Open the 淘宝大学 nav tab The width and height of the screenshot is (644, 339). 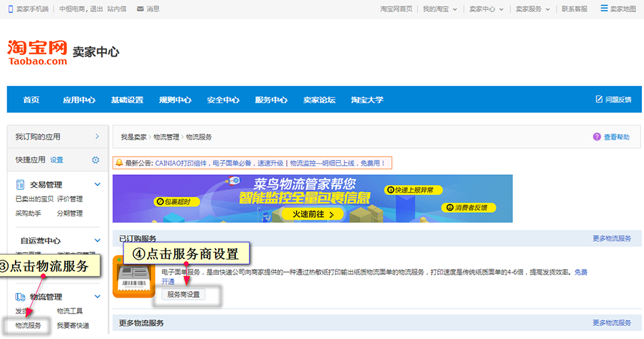click(367, 100)
